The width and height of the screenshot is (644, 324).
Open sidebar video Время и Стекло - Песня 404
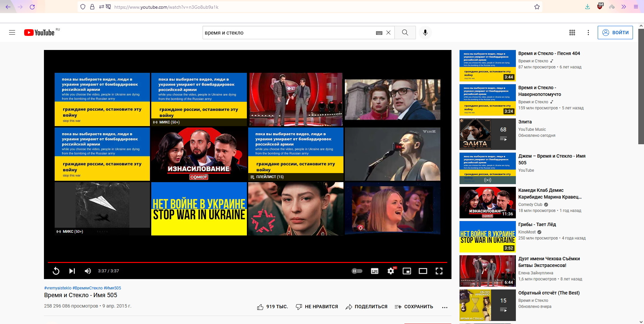point(549,53)
